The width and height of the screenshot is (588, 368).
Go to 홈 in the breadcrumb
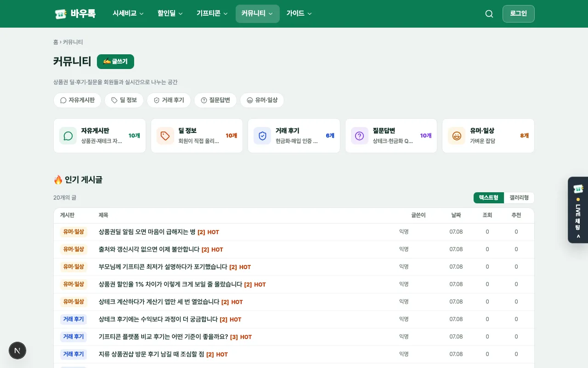click(56, 42)
